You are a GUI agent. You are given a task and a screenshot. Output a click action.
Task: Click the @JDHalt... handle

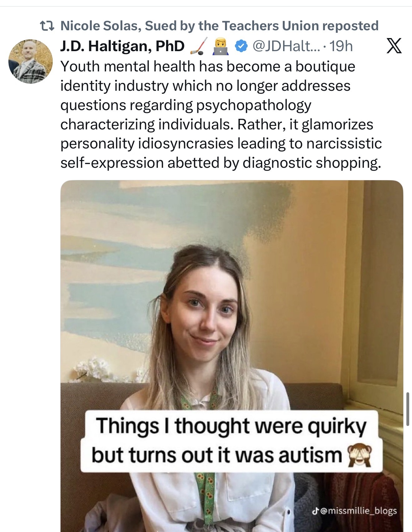pos(286,46)
